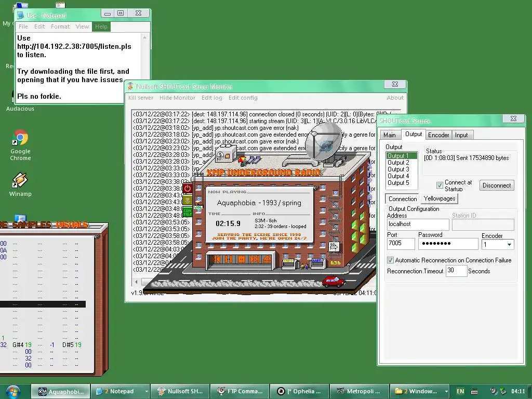Click the Port field showing 7005

(401, 244)
